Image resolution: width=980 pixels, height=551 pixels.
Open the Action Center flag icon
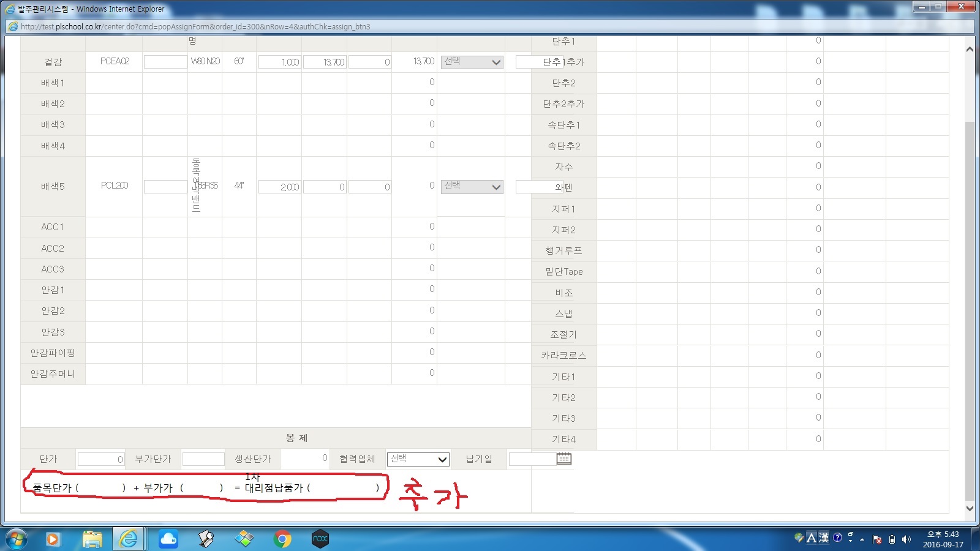[877, 539]
